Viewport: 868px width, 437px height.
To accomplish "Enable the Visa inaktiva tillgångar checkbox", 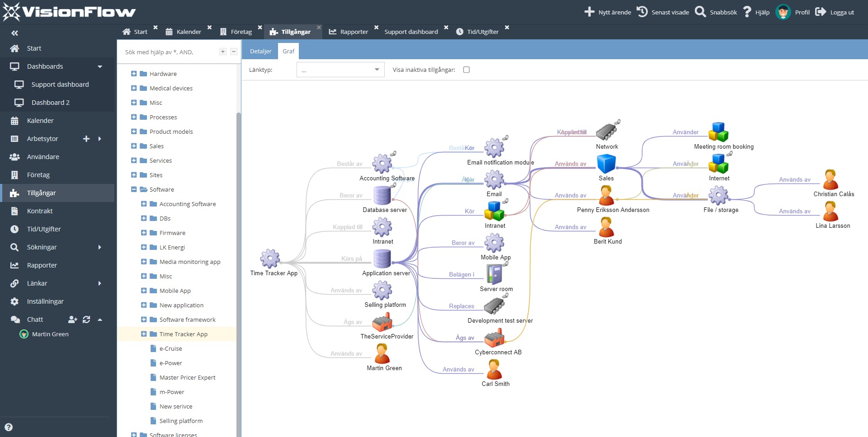I will (x=467, y=70).
